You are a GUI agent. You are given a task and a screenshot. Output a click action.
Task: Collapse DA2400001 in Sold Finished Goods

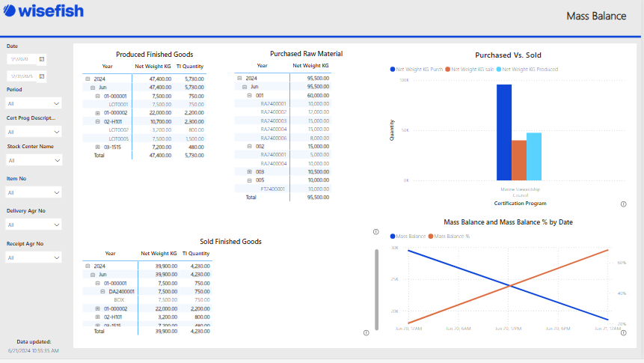[x=102, y=291]
